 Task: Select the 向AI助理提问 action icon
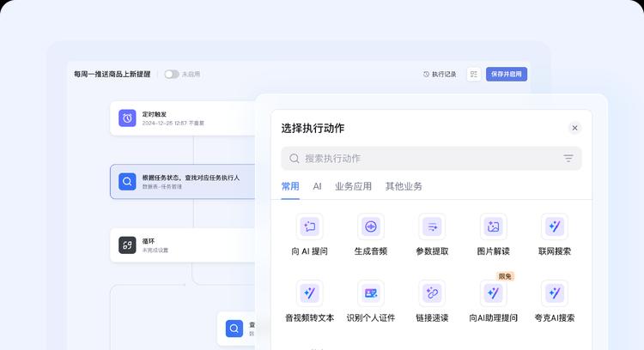[x=493, y=293]
